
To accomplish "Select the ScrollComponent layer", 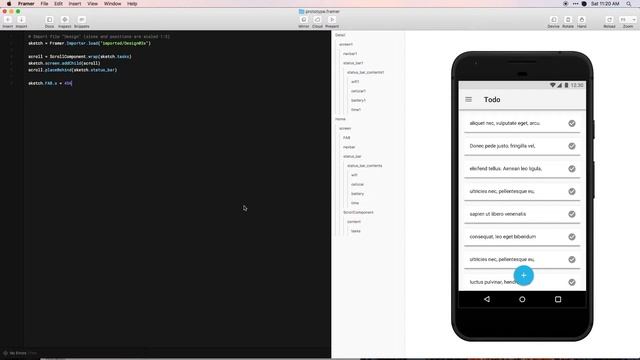I will (x=358, y=213).
